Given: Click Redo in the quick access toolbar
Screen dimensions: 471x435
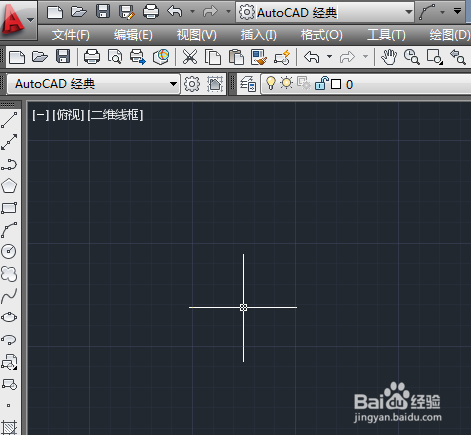Looking at the screenshot, I should [x=210, y=12].
